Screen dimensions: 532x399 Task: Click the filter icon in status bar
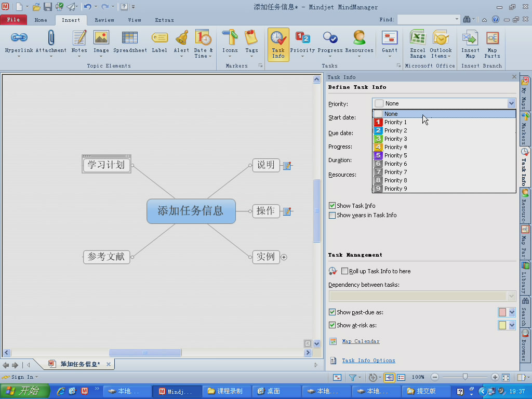tap(353, 377)
